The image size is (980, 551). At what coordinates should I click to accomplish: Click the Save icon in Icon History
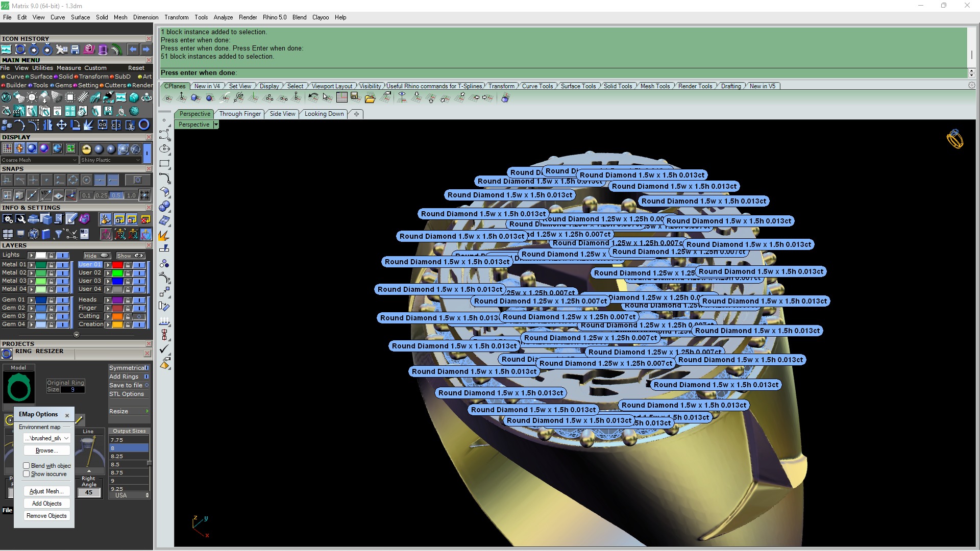point(75,49)
